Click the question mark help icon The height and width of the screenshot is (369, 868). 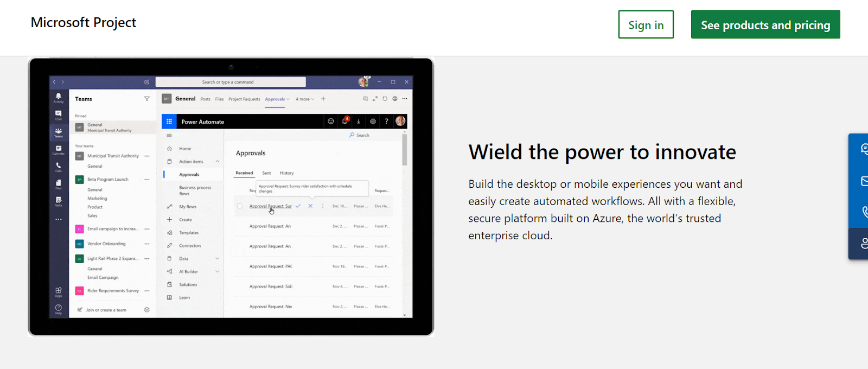[x=386, y=122]
